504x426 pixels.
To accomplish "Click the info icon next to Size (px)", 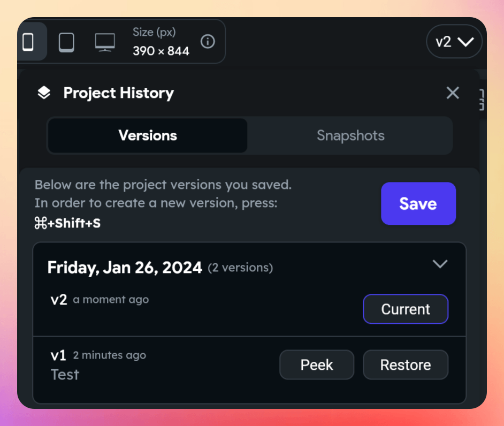I will click(208, 42).
